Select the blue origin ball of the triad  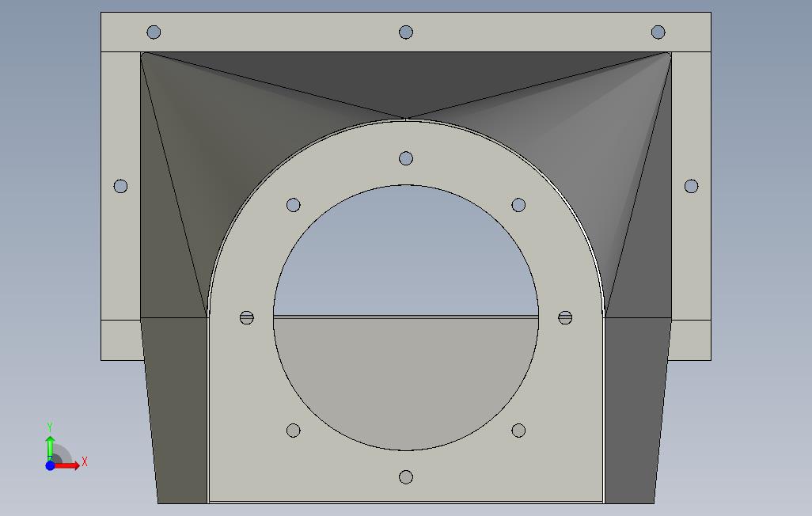click(50, 466)
